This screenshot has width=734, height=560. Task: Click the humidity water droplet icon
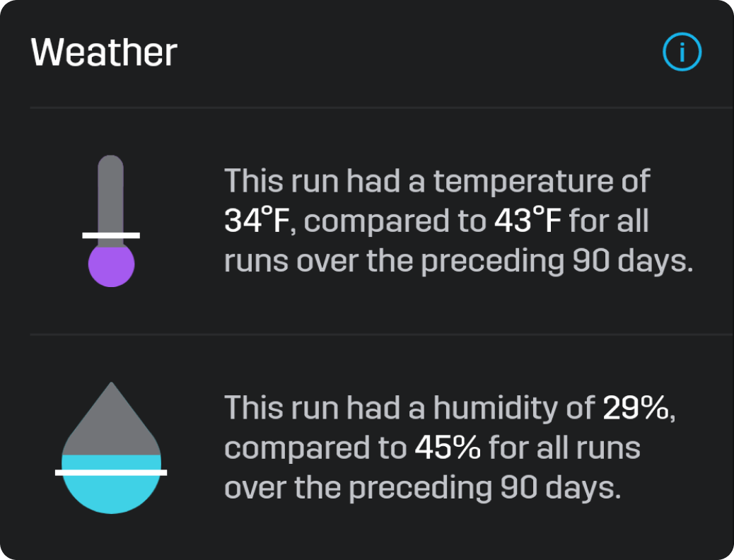[x=111, y=448]
